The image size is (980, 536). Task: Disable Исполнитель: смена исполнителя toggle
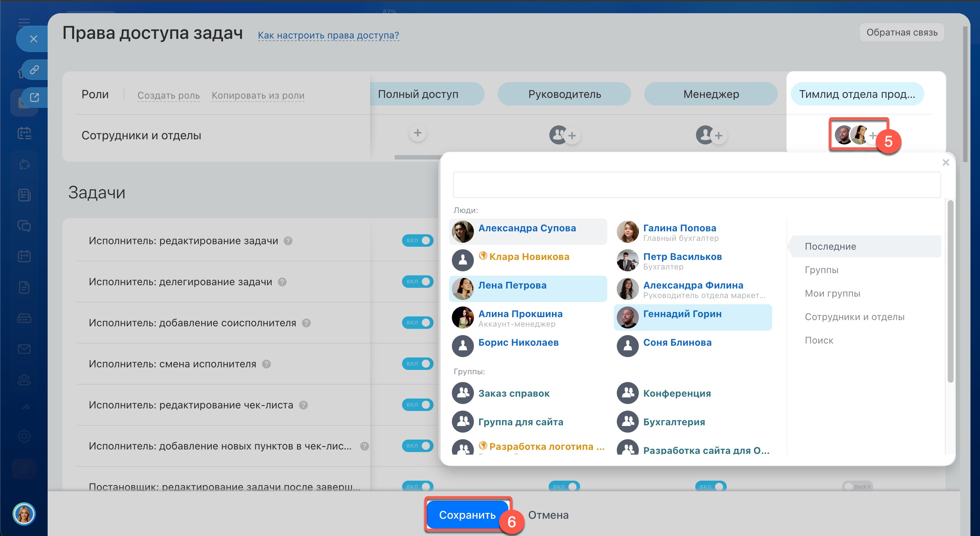[417, 364]
